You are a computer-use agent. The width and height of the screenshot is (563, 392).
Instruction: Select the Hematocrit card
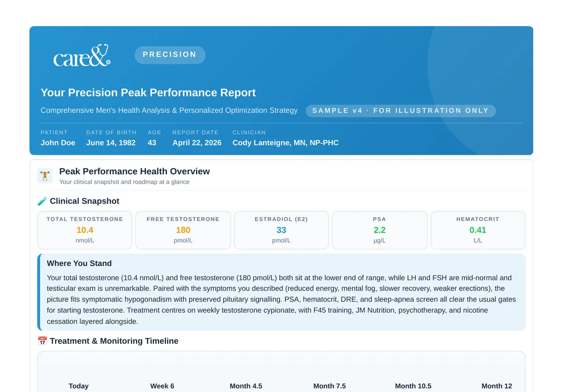[478, 230]
